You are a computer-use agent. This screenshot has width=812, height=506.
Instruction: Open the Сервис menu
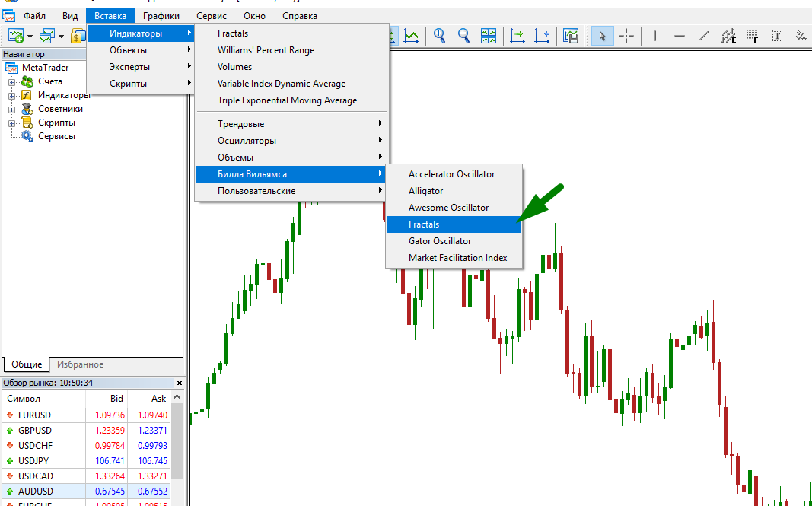[212, 16]
